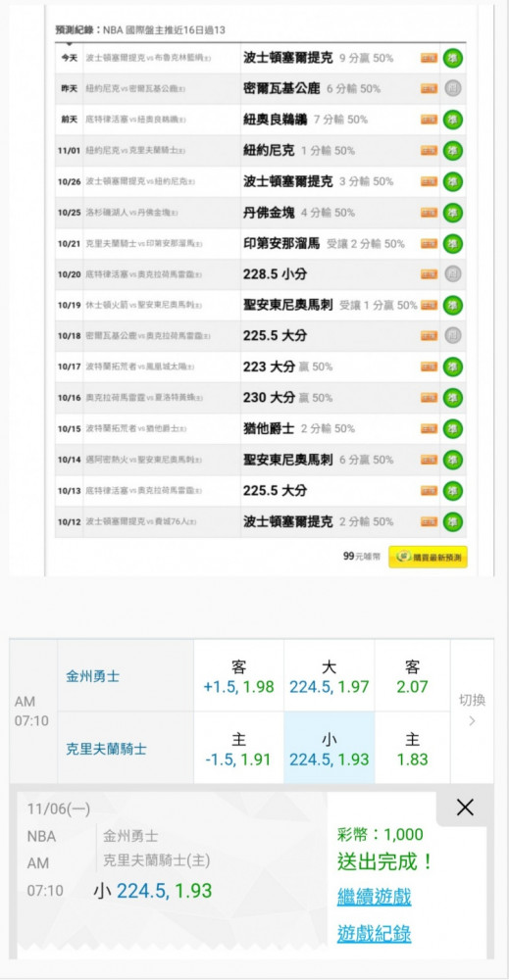Click green accuracy icon on today's Celtics row
The height and width of the screenshot is (980, 509).
[x=453, y=58]
